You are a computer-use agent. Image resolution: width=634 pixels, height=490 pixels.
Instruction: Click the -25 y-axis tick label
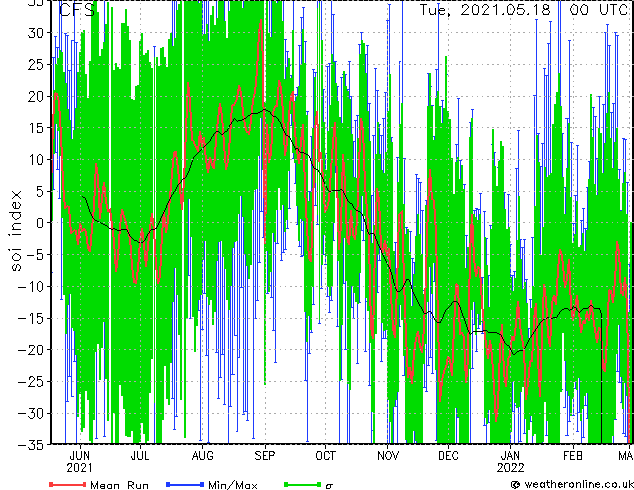coord(30,382)
